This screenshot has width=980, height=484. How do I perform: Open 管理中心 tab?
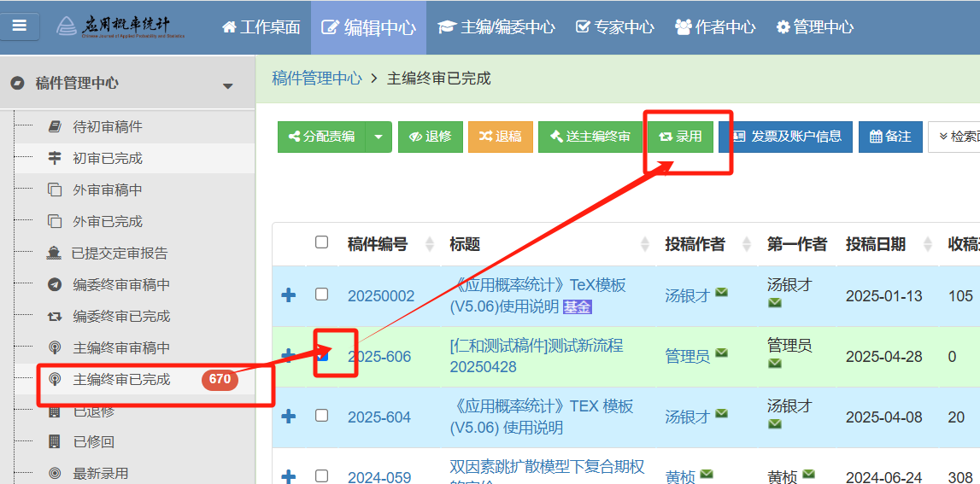coord(814,26)
